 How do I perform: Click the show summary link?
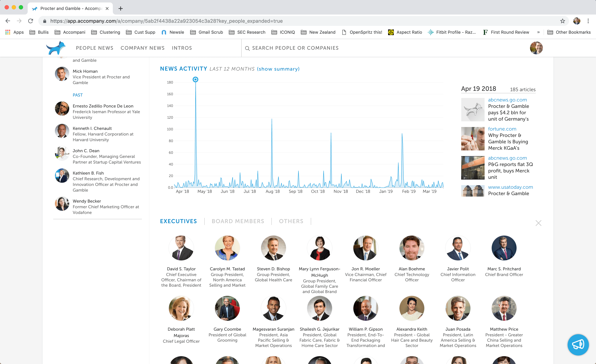(x=278, y=69)
